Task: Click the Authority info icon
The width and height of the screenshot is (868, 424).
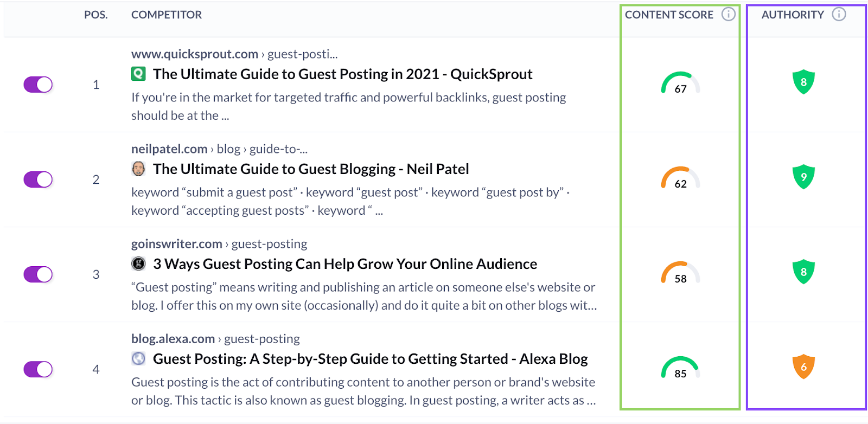Action: 839,15
